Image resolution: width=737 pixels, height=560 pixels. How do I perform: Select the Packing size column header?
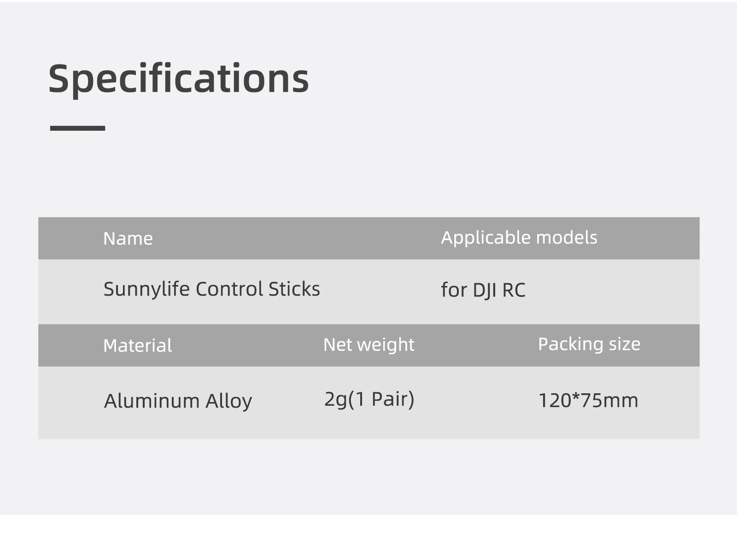coord(589,344)
